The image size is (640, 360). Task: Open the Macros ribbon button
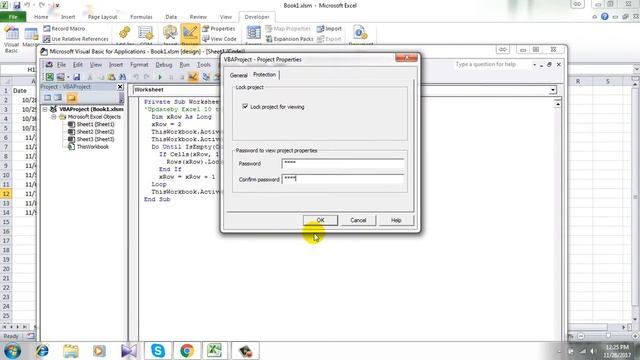point(31,37)
